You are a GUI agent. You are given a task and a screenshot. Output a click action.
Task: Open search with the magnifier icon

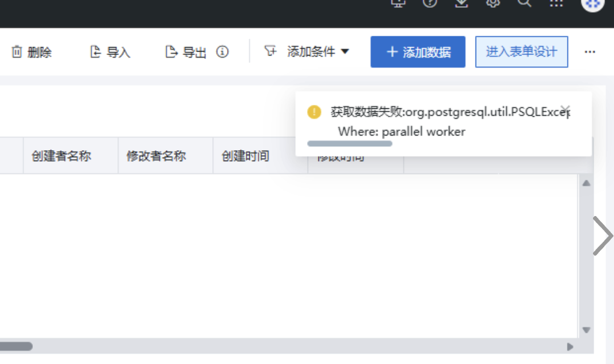(525, 3)
